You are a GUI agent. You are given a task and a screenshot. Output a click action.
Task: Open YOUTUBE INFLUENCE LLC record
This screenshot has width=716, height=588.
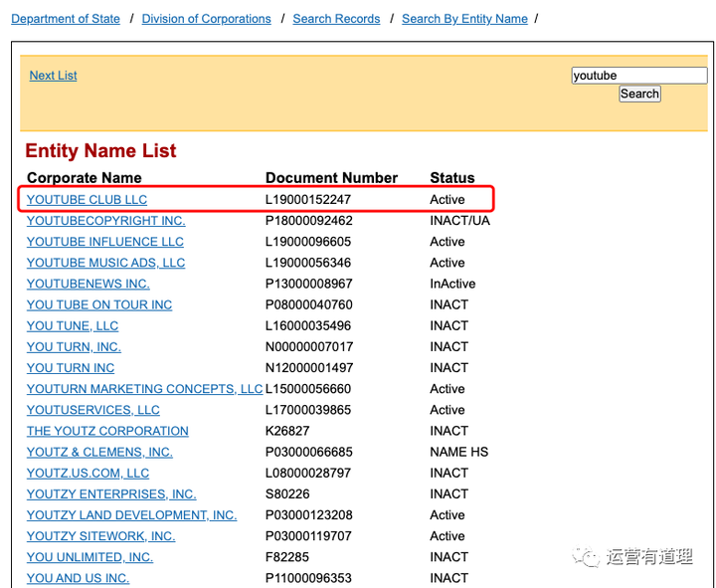105,242
